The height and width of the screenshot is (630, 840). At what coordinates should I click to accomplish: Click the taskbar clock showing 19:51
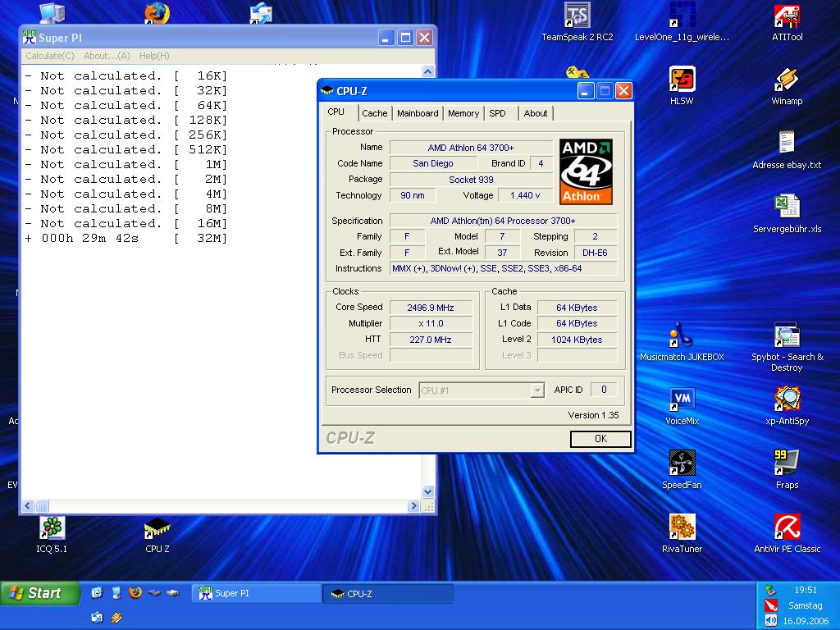806,590
